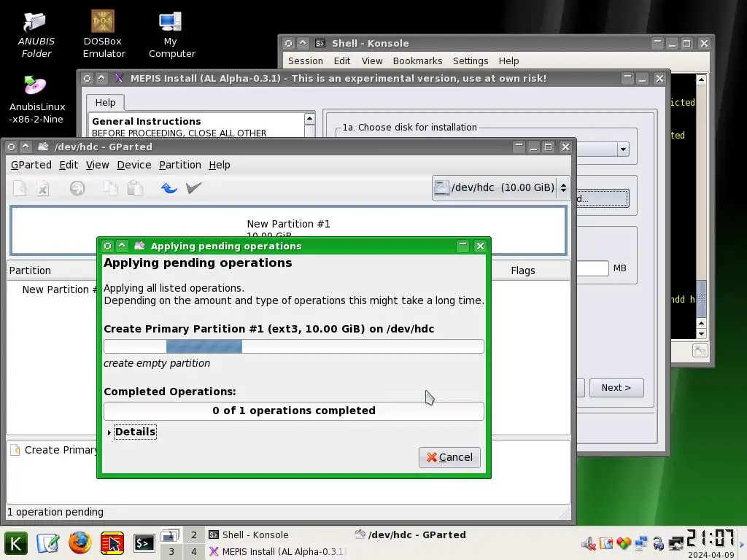Switch to virtual desktop 2

click(x=194, y=534)
